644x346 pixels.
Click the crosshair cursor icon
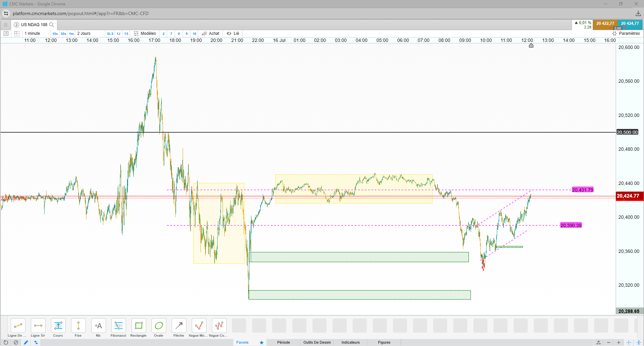[629, 342]
